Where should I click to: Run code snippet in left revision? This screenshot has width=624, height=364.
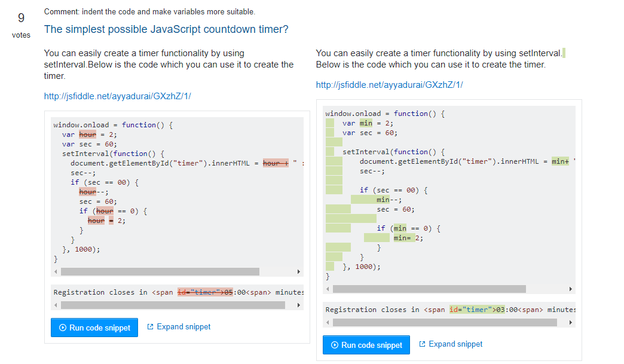[x=94, y=328]
